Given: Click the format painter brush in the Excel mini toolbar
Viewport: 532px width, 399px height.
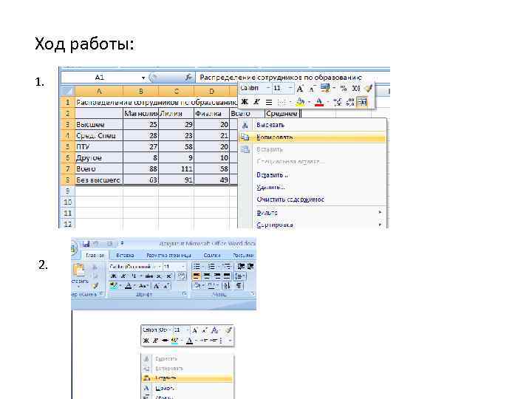Looking at the screenshot, I should (368, 89).
